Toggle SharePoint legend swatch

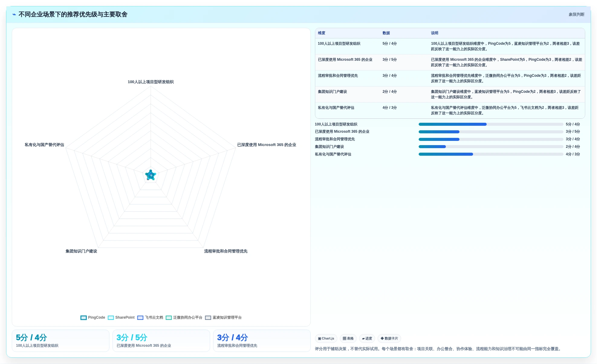pos(111,317)
